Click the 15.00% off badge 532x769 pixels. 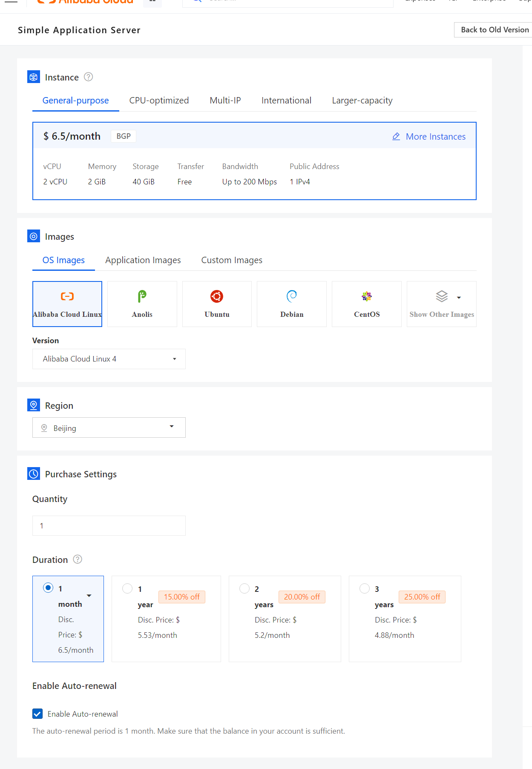tap(182, 597)
